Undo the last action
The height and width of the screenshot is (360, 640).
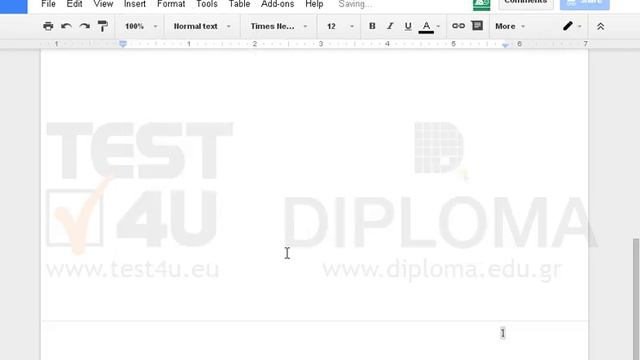[66, 26]
